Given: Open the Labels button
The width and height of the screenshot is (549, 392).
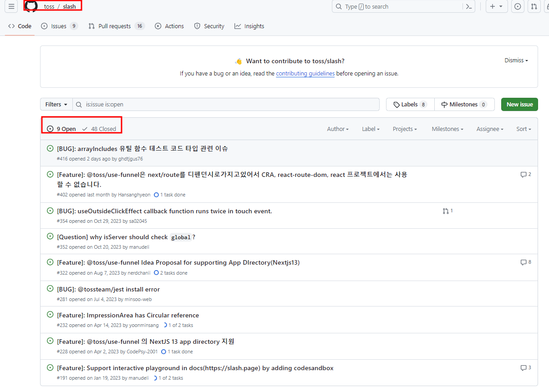Looking at the screenshot, I should (x=410, y=105).
